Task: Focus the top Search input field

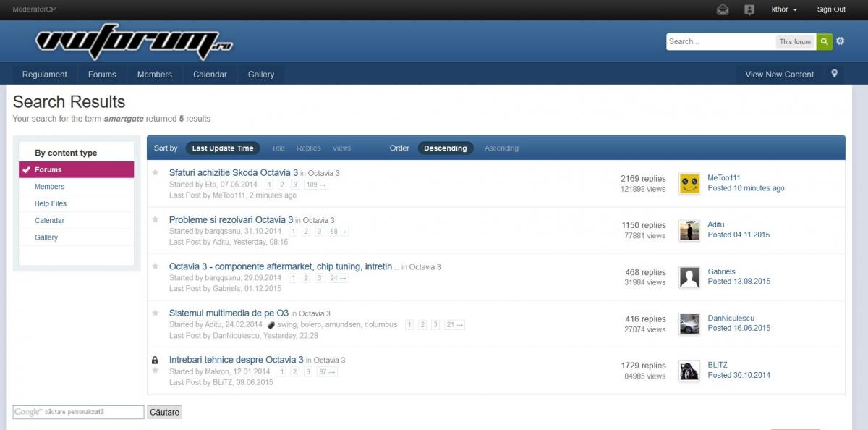Action: coord(720,42)
